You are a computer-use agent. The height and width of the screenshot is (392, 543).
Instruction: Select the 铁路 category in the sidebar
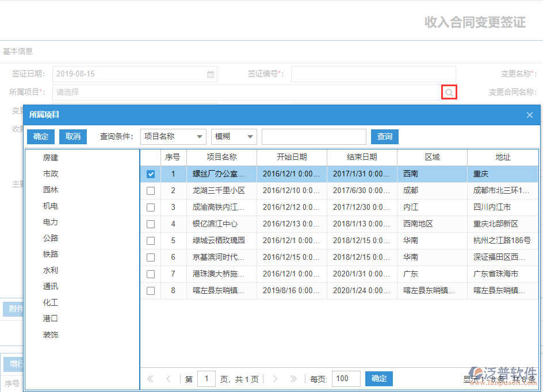pyautogui.click(x=50, y=253)
